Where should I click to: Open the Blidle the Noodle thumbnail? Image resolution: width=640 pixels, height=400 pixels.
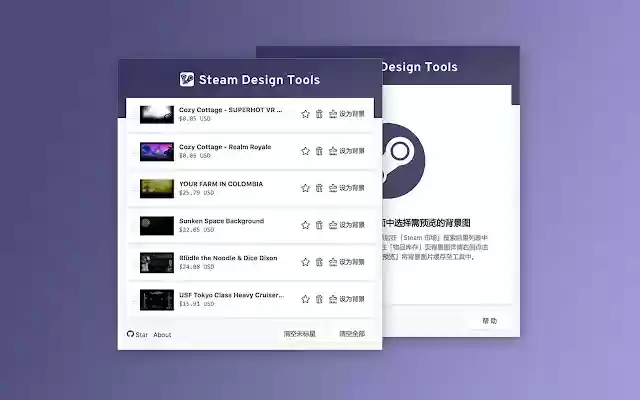157,262
